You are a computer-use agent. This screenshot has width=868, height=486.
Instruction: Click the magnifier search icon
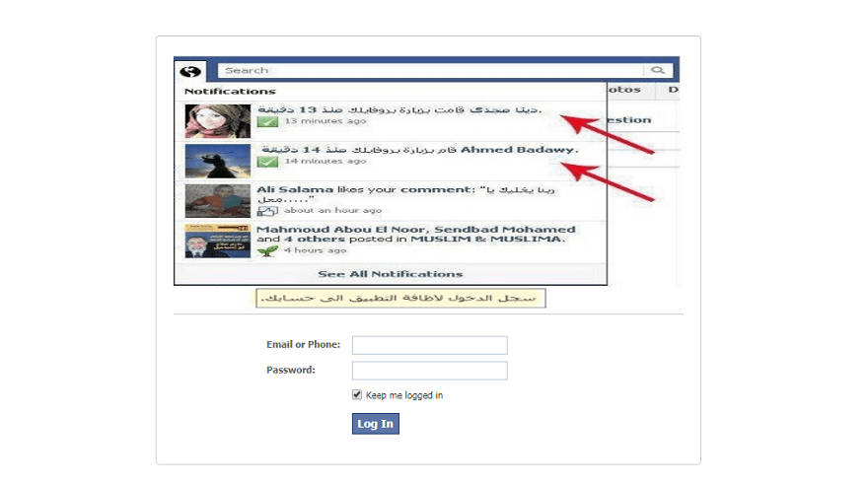658,70
